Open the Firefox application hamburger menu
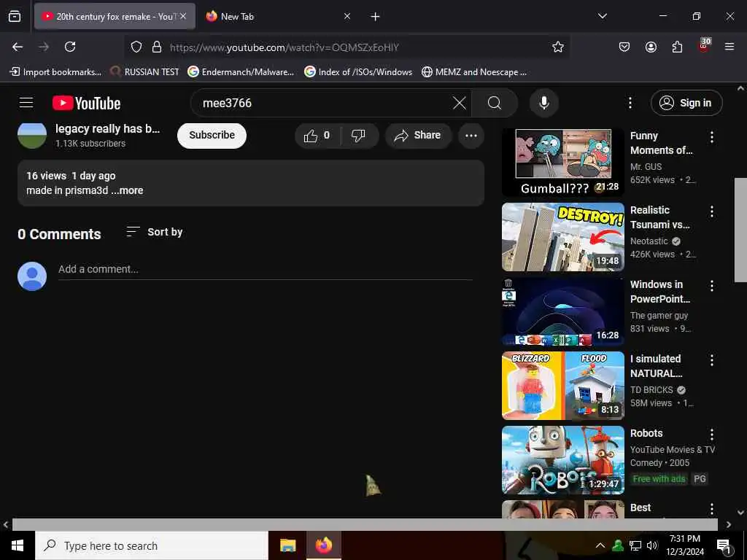This screenshot has width=747, height=560. [x=729, y=47]
